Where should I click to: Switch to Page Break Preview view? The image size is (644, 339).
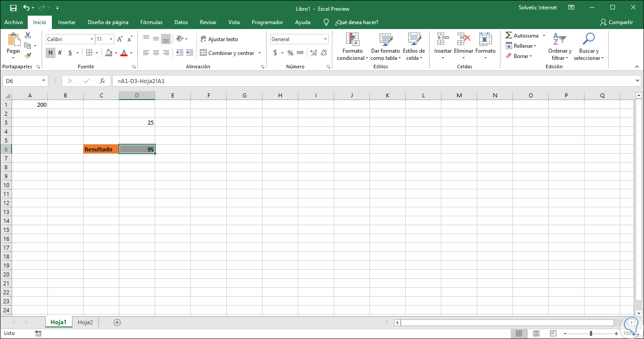[553, 333]
